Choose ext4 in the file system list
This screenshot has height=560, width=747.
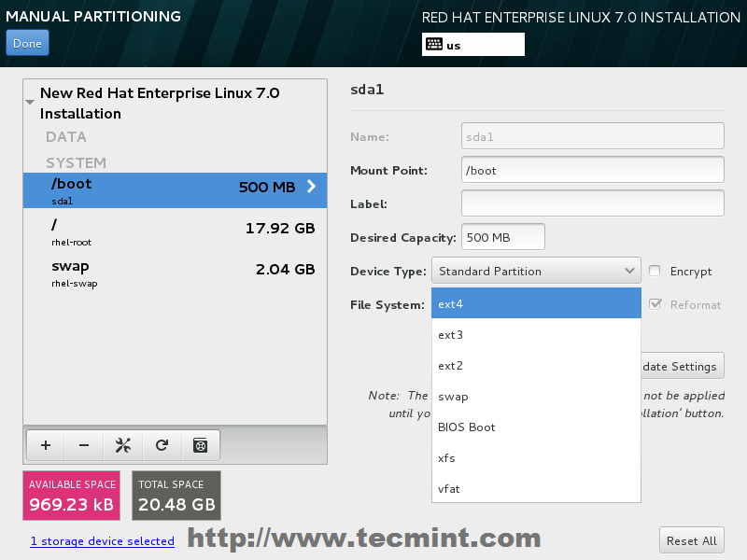[536, 304]
